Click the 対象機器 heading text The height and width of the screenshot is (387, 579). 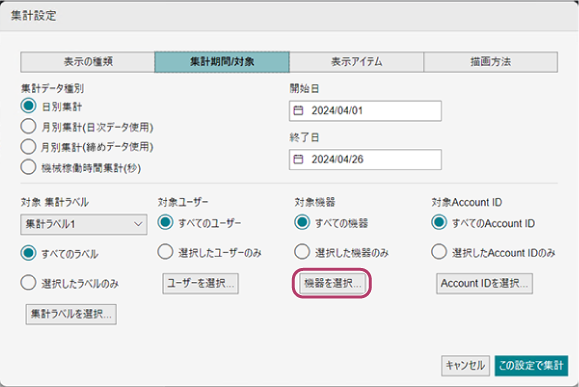(x=315, y=202)
